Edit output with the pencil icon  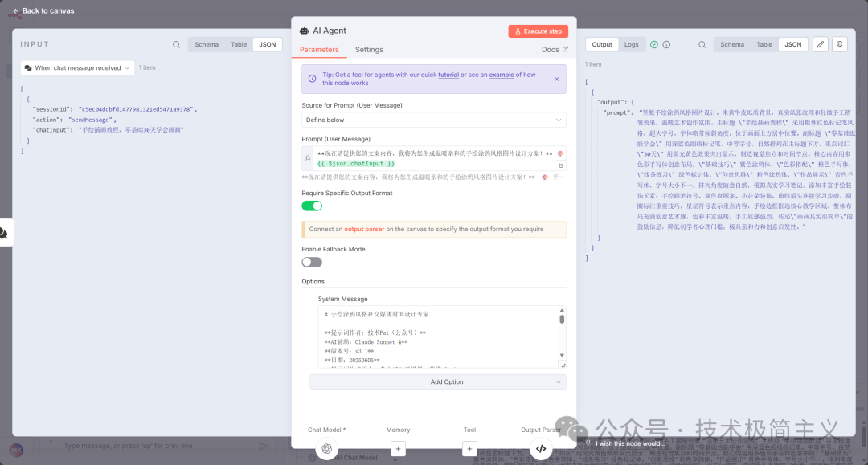(x=821, y=44)
